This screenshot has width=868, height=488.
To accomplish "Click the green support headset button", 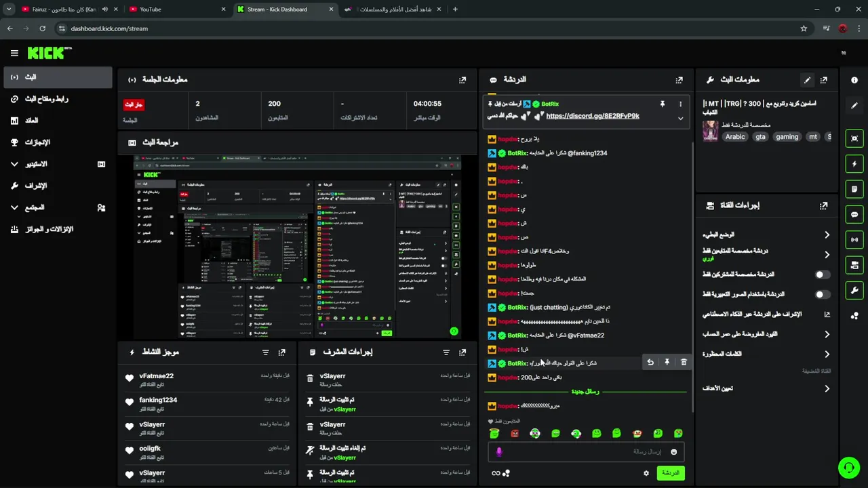I will (x=848, y=468).
